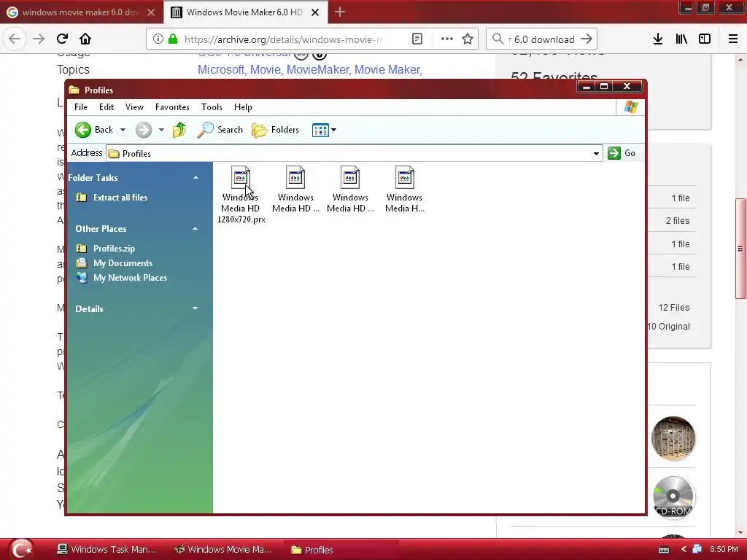Screen dimensions: 747x560
Task: Switch to Windows Task Manager taskbar button
Action: pos(107,550)
